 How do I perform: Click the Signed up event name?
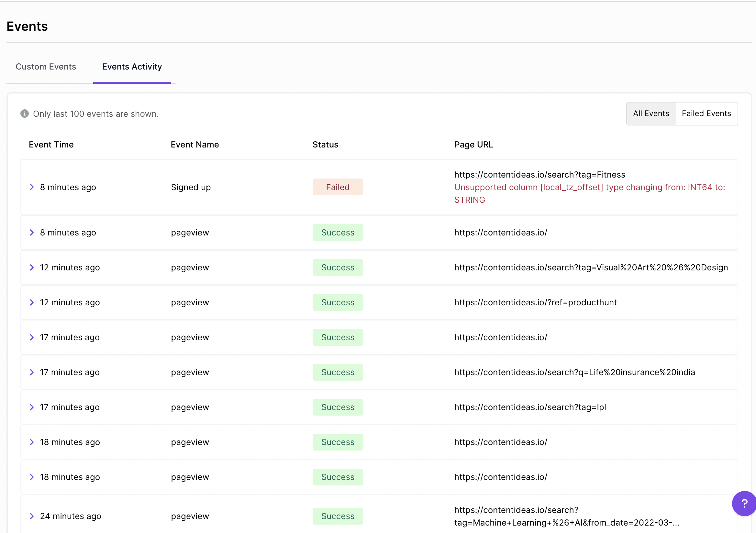click(x=191, y=187)
